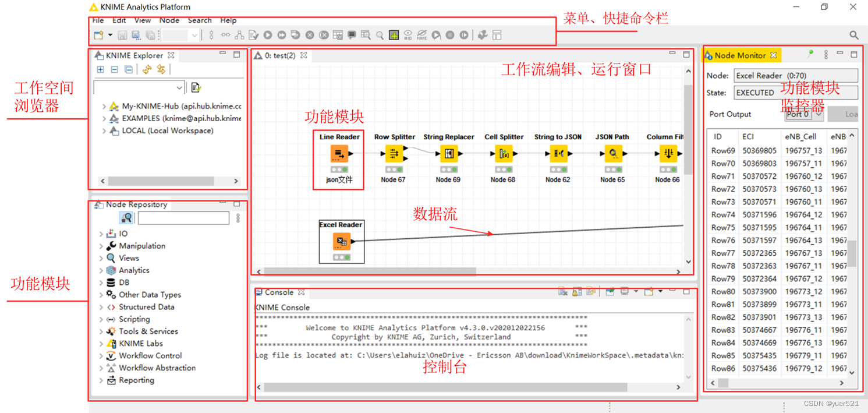Click the Step loop execution icon
Image resolution: width=868 pixels, height=413 pixels.
tap(464, 35)
